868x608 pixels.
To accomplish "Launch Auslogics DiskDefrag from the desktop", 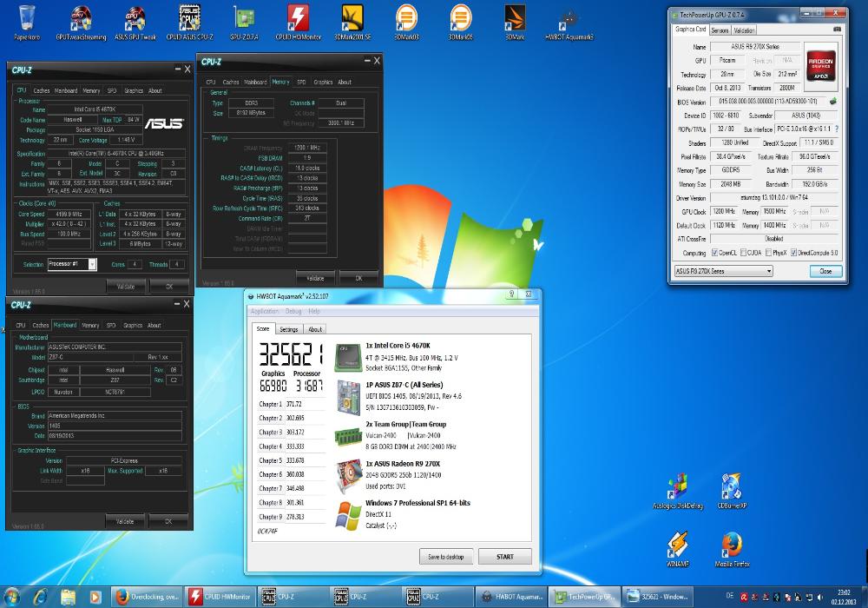I will (678, 491).
